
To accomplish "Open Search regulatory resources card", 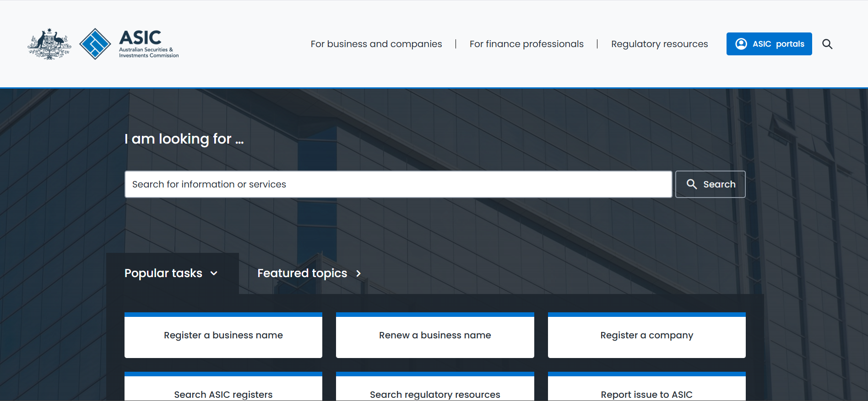I will (x=435, y=387).
